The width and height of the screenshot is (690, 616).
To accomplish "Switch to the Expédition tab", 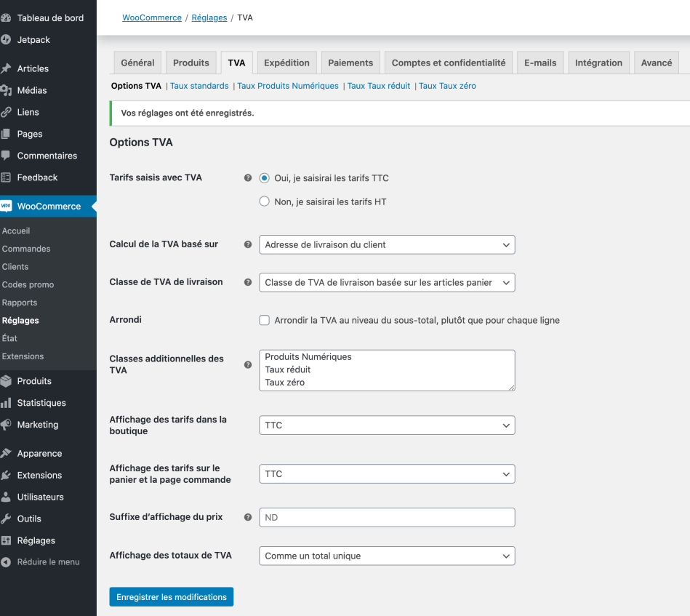I will [286, 63].
